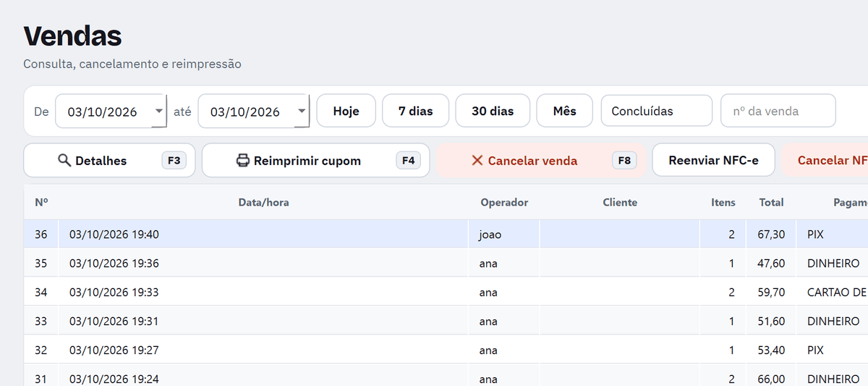Image resolution: width=868 pixels, height=386 pixels.
Task: Open Detalhes of selected sale
Action: click(110, 160)
